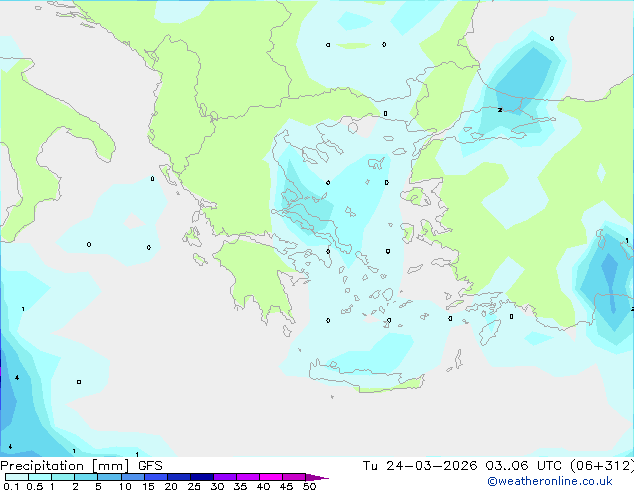
Task: Click the 'Precipitation [mm] GFS' title text
Action: pyautogui.click(x=81, y=466)
